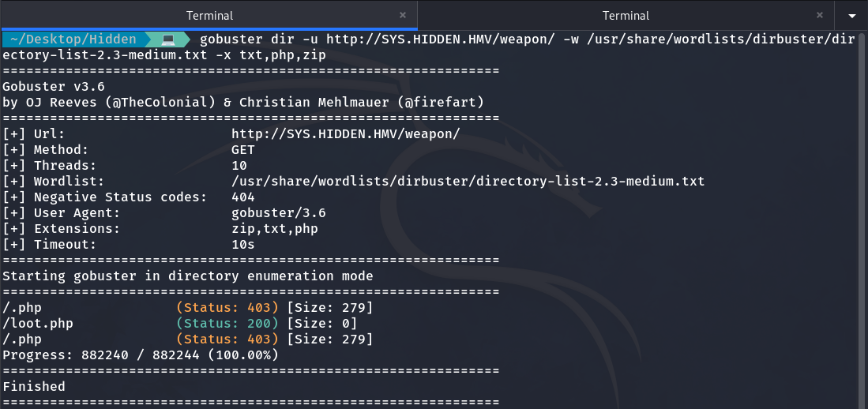Click the word Finished

[x=34, y=387]
